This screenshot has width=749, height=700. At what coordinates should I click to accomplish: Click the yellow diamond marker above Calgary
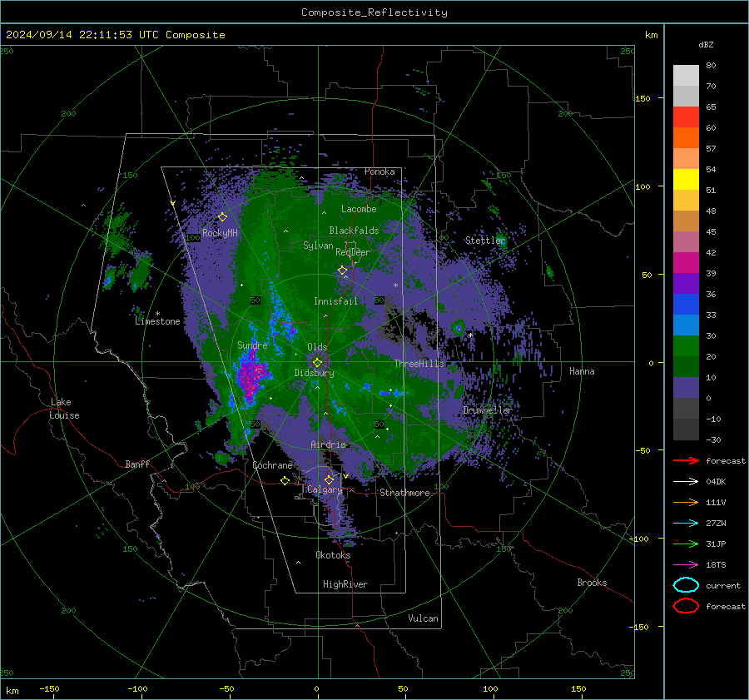point(329,479)
